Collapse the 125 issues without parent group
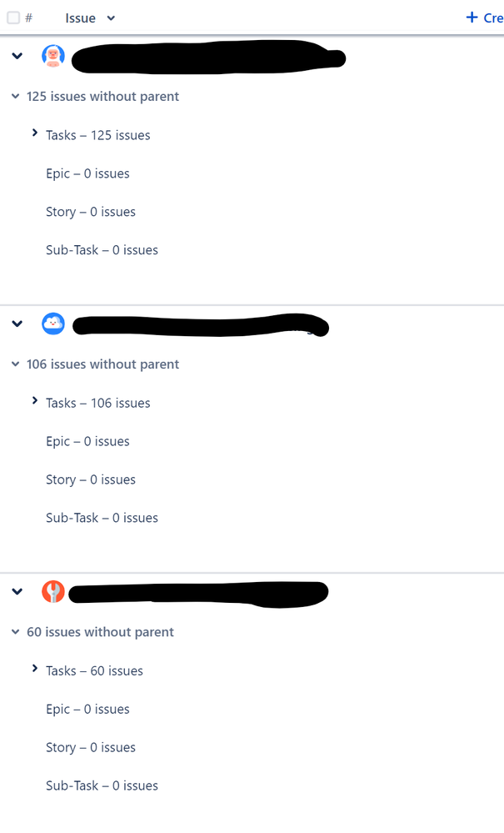504x833 pixels. click(x=15, y=96)
